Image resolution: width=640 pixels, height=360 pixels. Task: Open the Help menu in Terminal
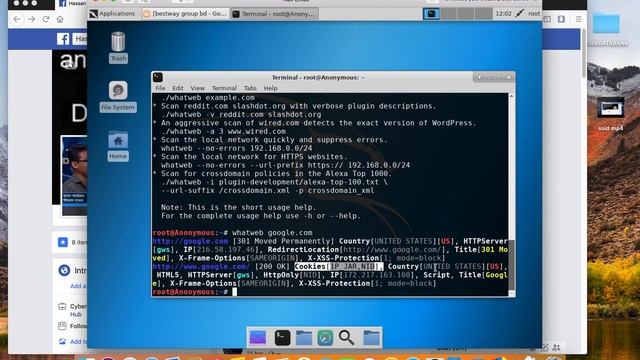(x=270, y=88)
